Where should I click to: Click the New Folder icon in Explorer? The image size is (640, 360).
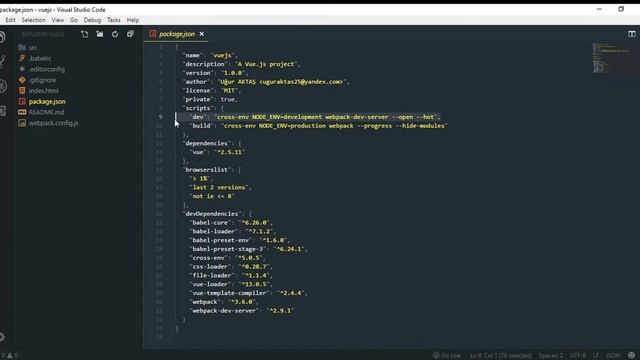(x=100, y=34)
